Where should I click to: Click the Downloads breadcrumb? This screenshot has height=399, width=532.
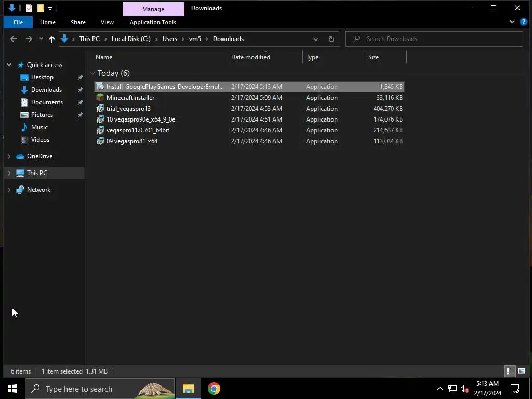(228, 39)
